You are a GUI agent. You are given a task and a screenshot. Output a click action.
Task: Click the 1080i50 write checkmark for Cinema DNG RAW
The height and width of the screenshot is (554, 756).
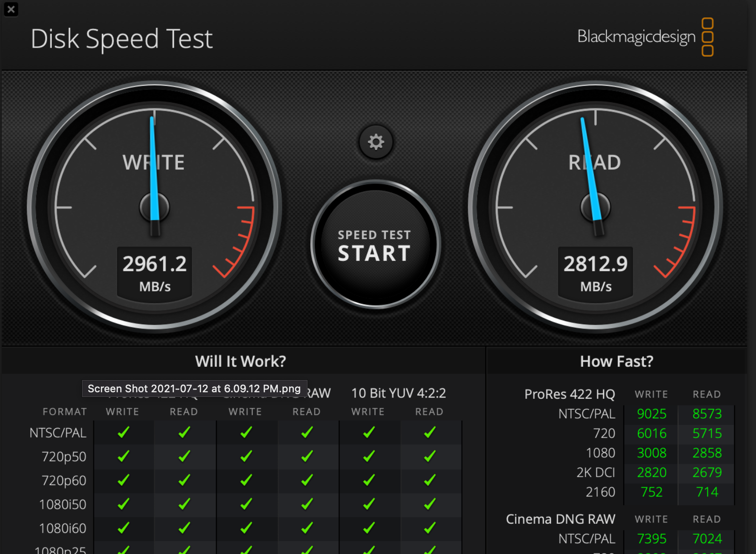point(246,504)
